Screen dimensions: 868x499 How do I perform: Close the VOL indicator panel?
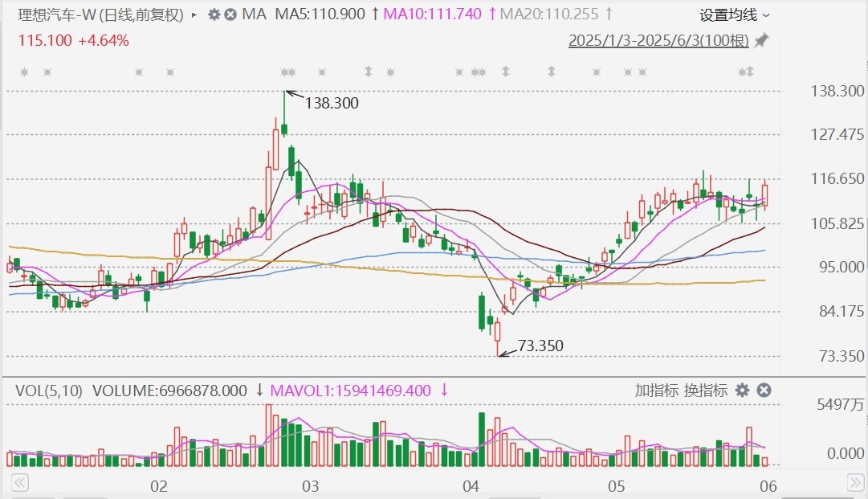[x=764, y=391]
